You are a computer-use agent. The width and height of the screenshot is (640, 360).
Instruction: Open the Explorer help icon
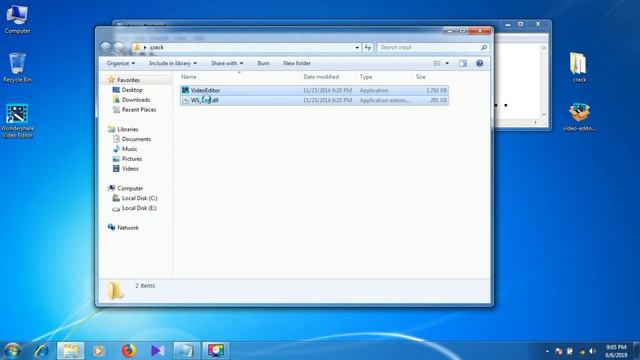point(480,63)
